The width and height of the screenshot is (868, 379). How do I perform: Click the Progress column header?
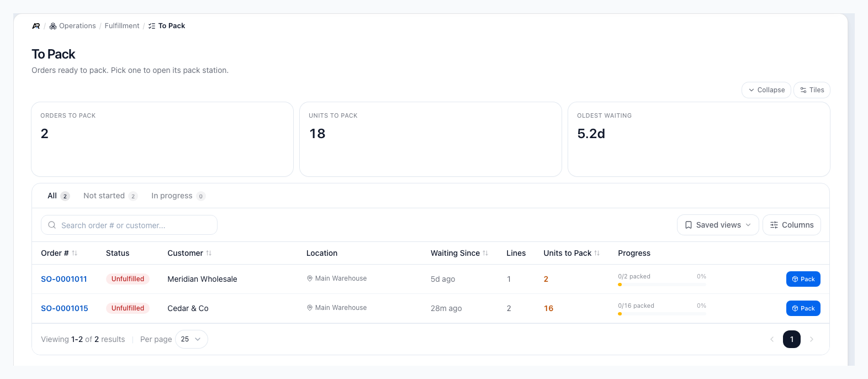[x=634, y=253]
